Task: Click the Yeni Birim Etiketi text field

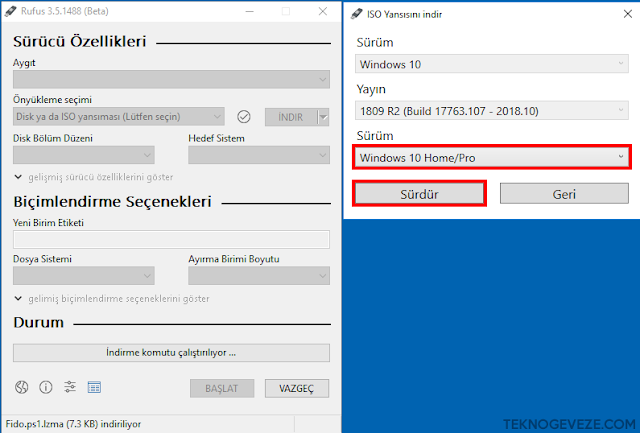Action: [x=171, y=240]
